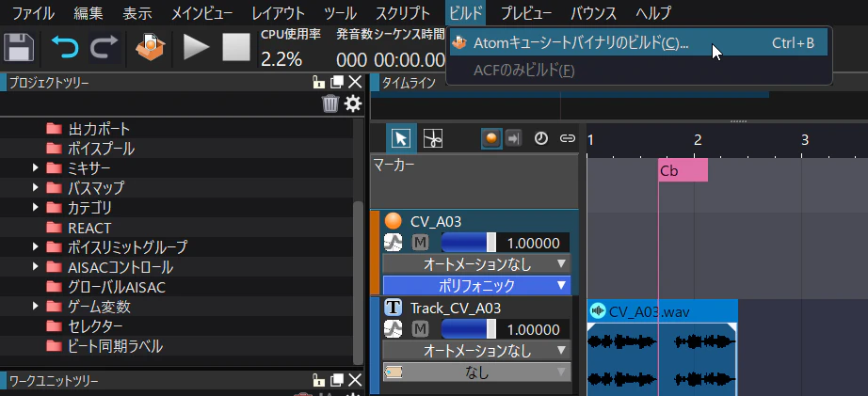Viewport: 868px width, 396px height.
Task: Open the ツール menu
Action: point(341,12)
